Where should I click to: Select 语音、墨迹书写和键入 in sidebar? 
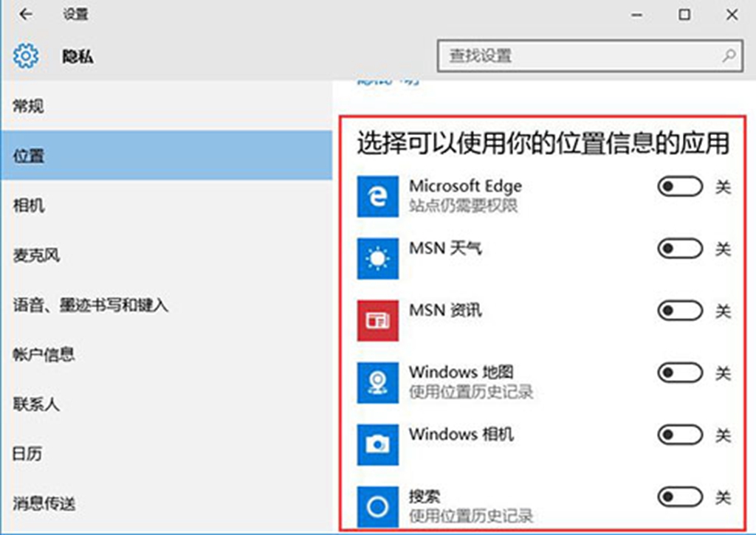pos(167,305)
